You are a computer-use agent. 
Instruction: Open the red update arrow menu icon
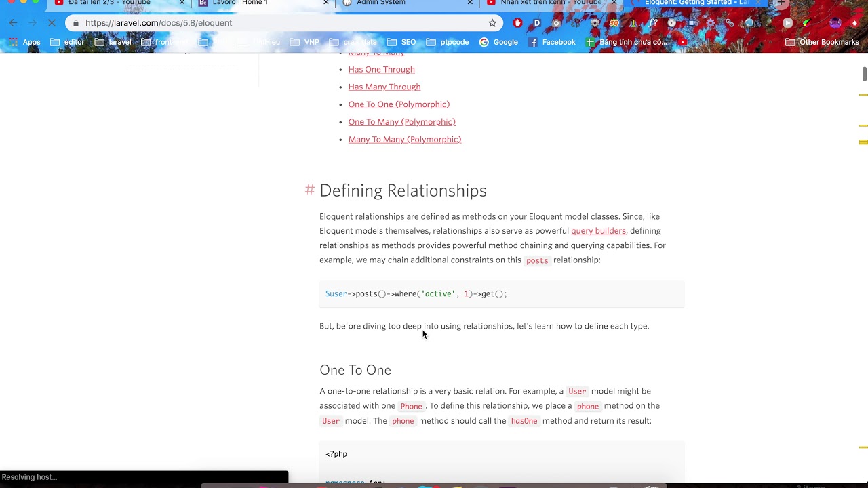tap(854, 23)
